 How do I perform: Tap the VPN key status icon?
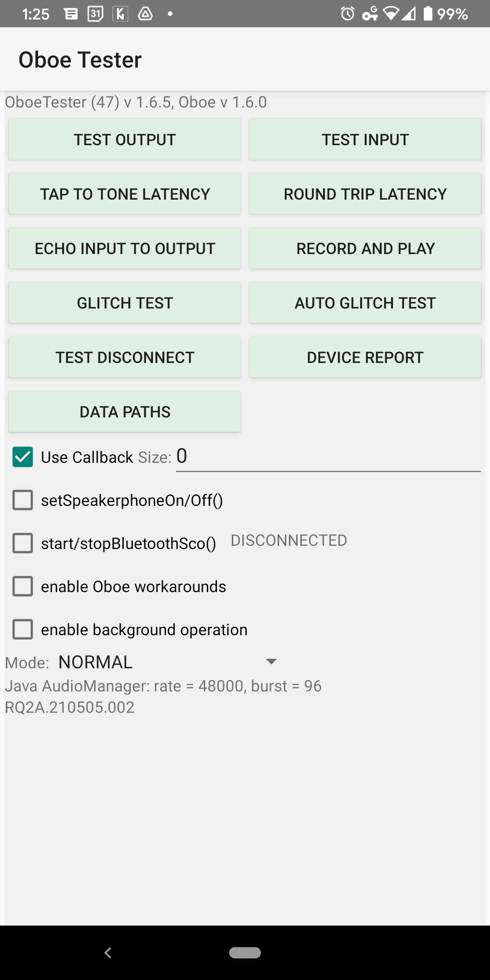coord(370,14)
